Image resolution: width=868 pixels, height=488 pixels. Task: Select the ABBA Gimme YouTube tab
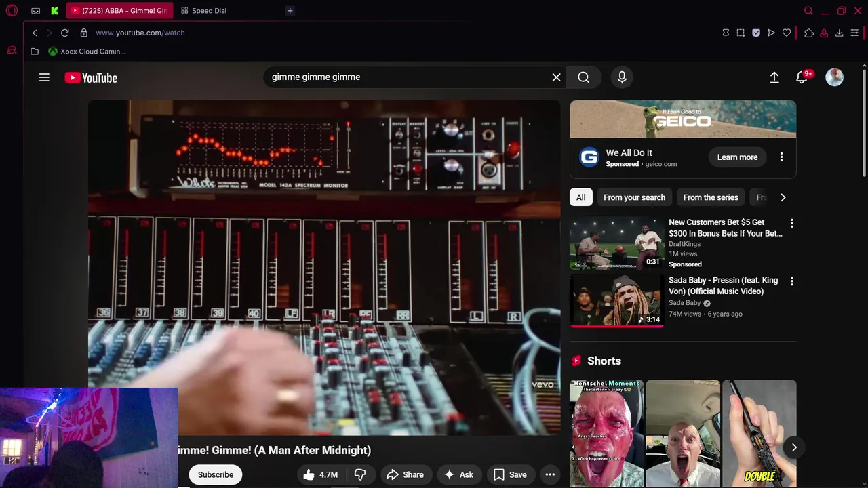(x=119, y=11)
